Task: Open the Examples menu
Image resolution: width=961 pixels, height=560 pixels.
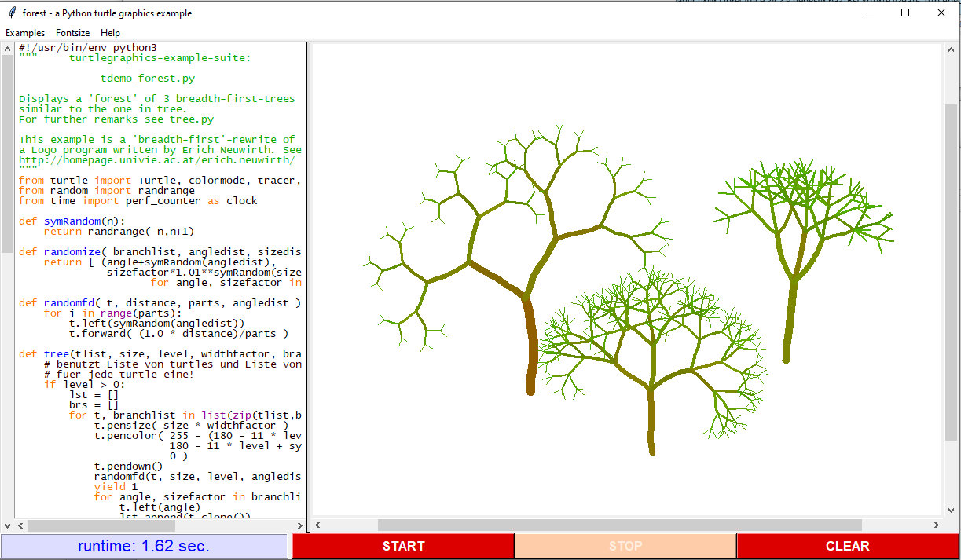Action: tap(25, 33)
